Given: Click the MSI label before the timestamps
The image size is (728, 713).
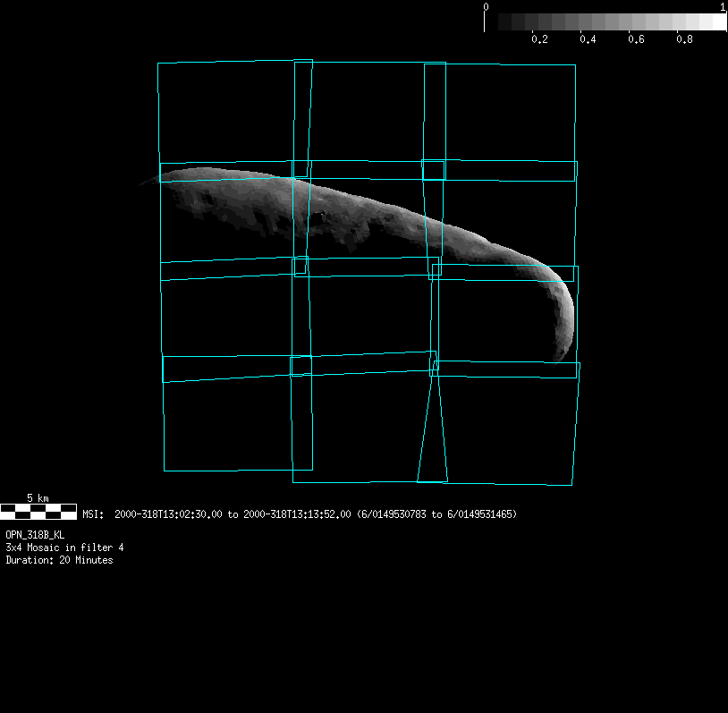Looking at the screenshot, I should (94, 514).
